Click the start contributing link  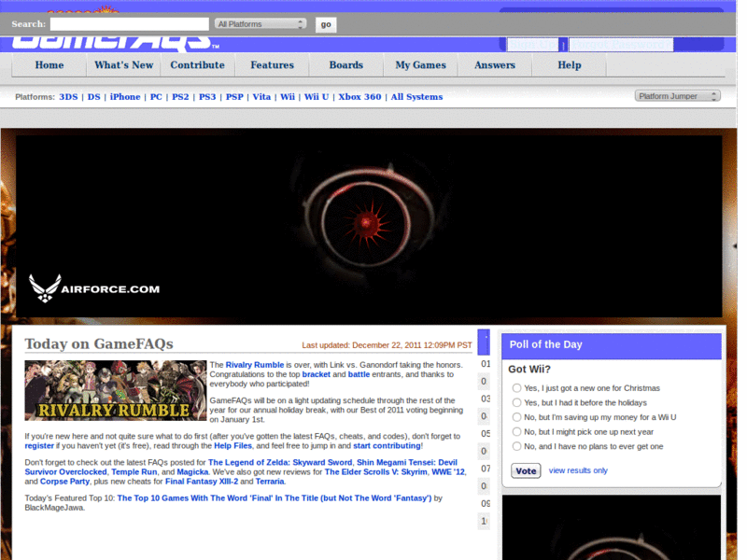coord(387,446)
